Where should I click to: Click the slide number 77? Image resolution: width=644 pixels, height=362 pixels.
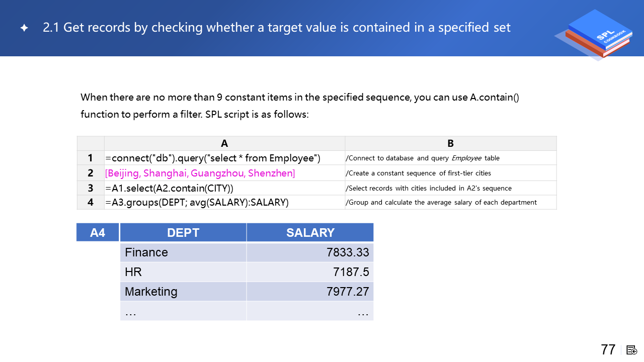pyautogui.click(x=608, y=349)
